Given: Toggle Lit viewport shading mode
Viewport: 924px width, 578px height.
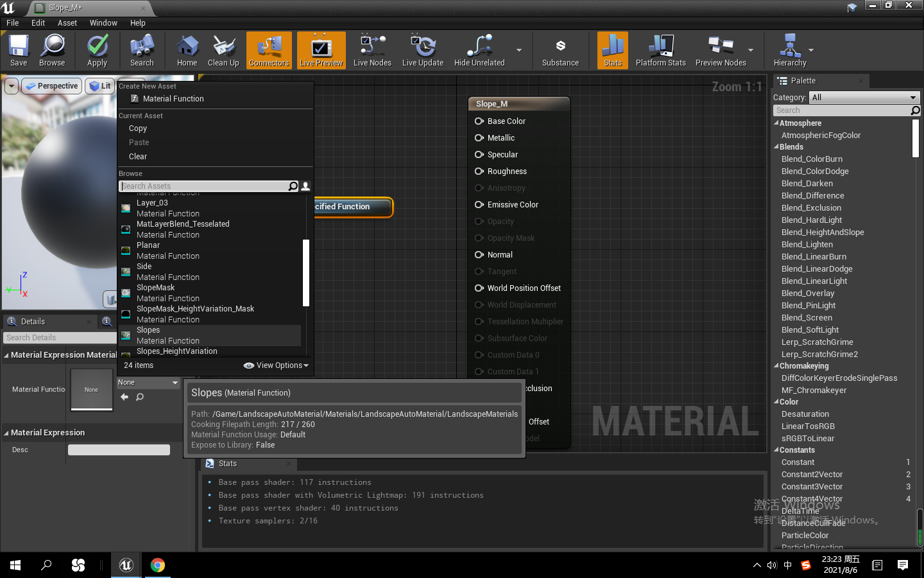Looking at the screenshot, I should pyautogui.click(x=99, y=85).
